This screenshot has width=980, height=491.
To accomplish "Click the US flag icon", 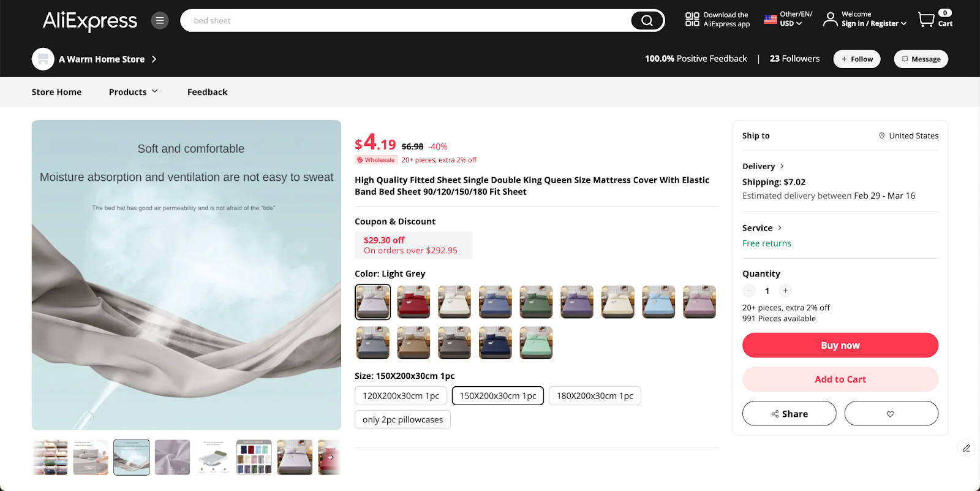I will point(771,20).
